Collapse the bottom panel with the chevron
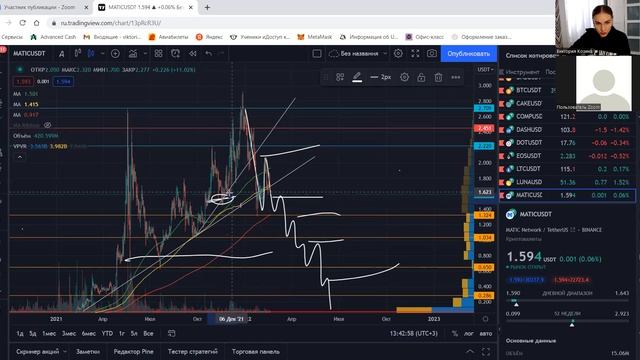Screen dimensions: 640x360 coord(470,351)
